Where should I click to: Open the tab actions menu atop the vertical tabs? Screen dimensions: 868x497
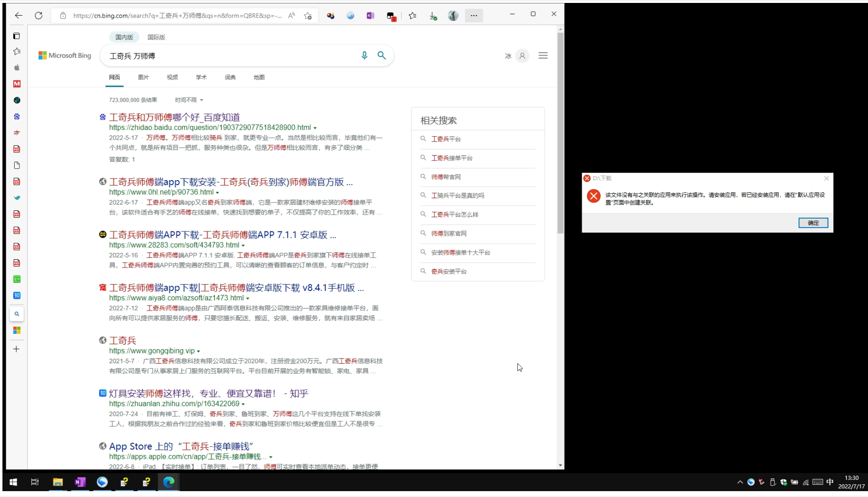17,36
